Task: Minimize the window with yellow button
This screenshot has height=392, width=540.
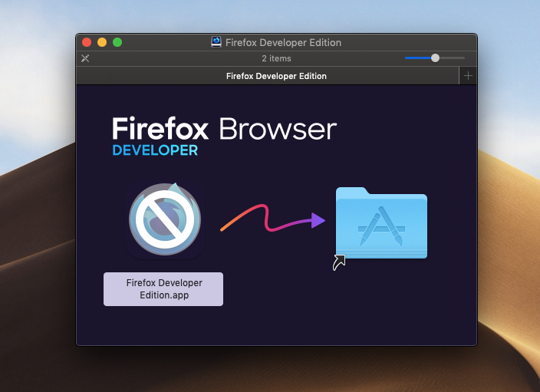Action: click(102, 42)
